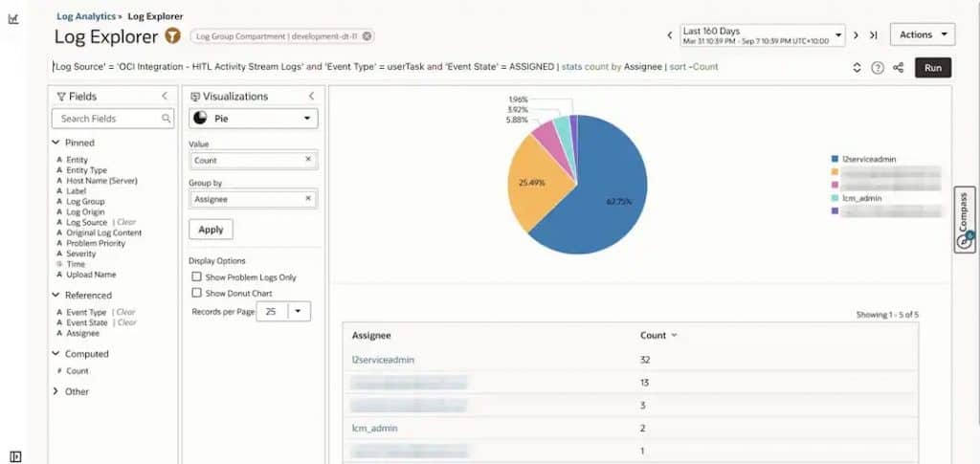Open the orange filter icon beside Log Explorer
The height and width of the screenshot is (464, 980).
(x=173, y=36)
